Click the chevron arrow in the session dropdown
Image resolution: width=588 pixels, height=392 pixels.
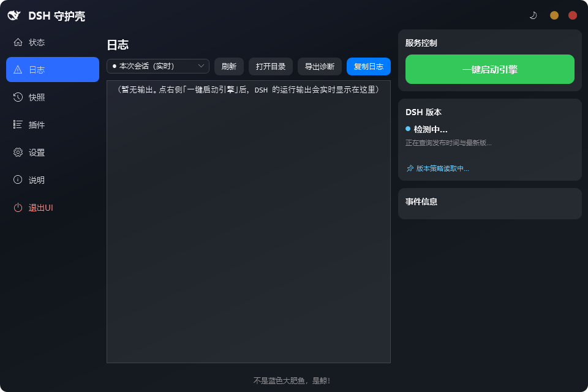pos(201,66)
